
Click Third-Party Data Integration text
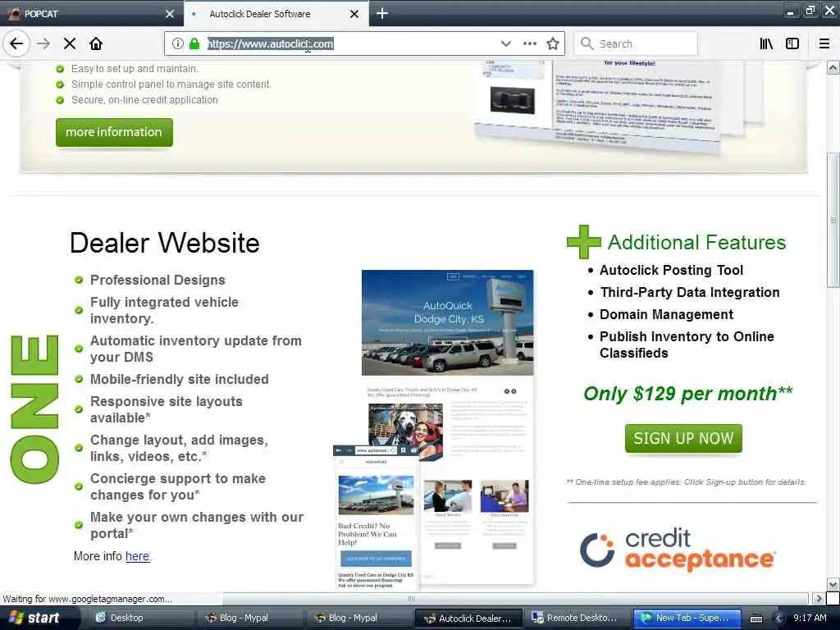click(689, 293)
